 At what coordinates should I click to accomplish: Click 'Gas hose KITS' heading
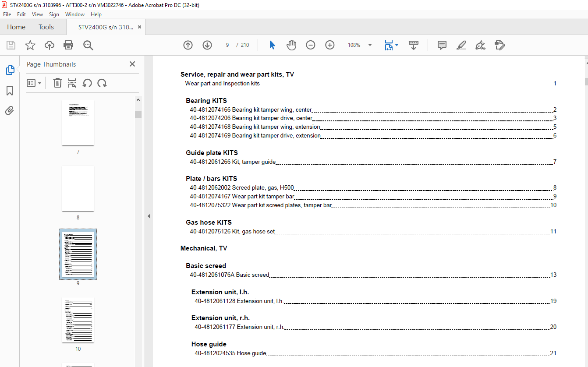(x=209, y=222)
